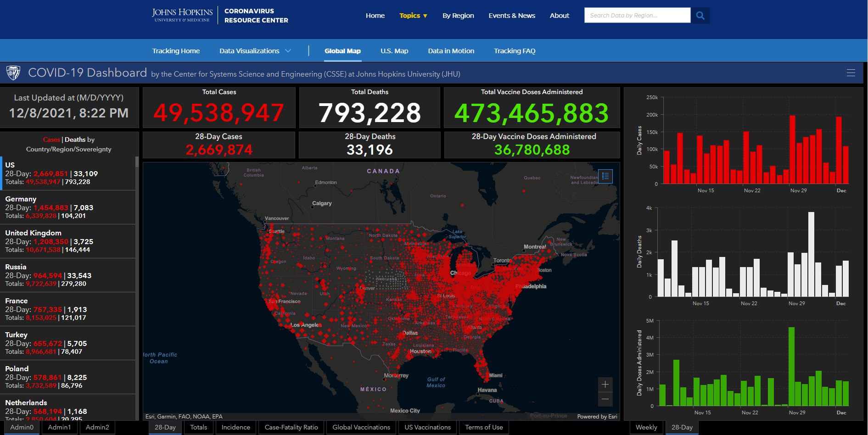This screenshot has height=435, width=868.
Task: Select France in the country list
Action: click(x=68, y=309)
